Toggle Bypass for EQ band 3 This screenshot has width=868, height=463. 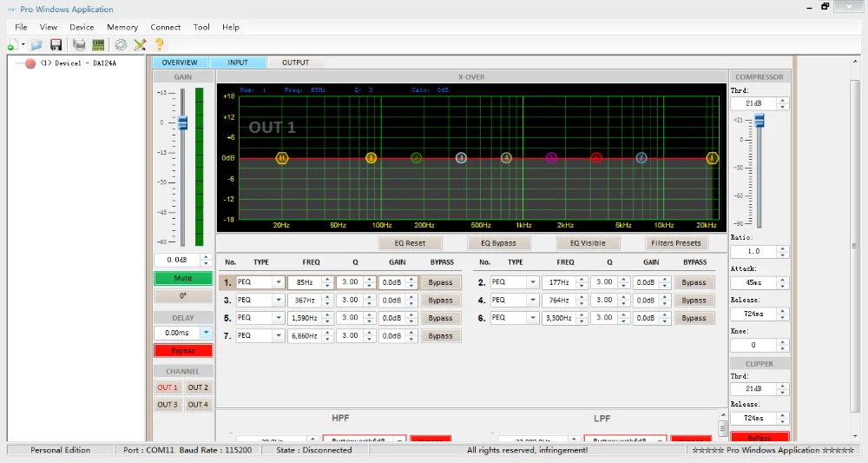tap(441, 301)
